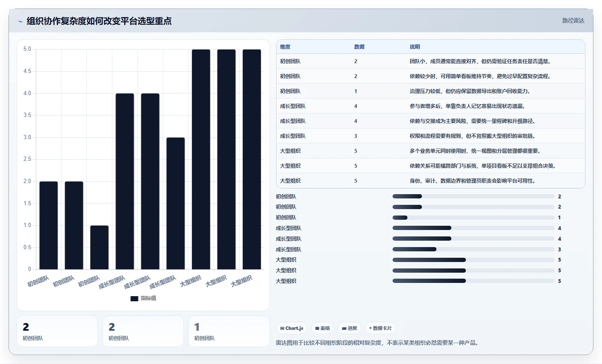Click the chart bar with value 1
This screenshot has width=602, height=364.
coord(99,248)
